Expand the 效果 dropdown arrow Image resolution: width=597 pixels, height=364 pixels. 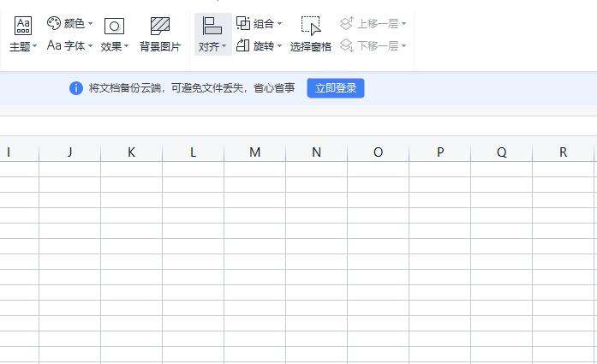[126, 46]
